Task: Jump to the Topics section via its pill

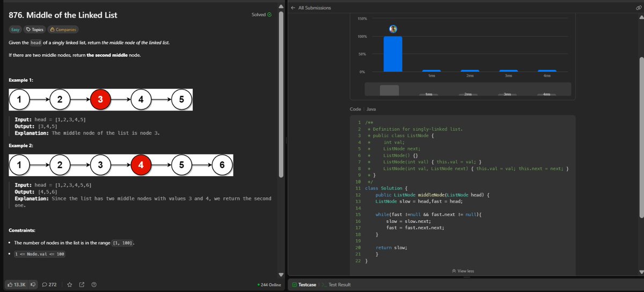Action: pyautogui.click(x=34, y=29)
